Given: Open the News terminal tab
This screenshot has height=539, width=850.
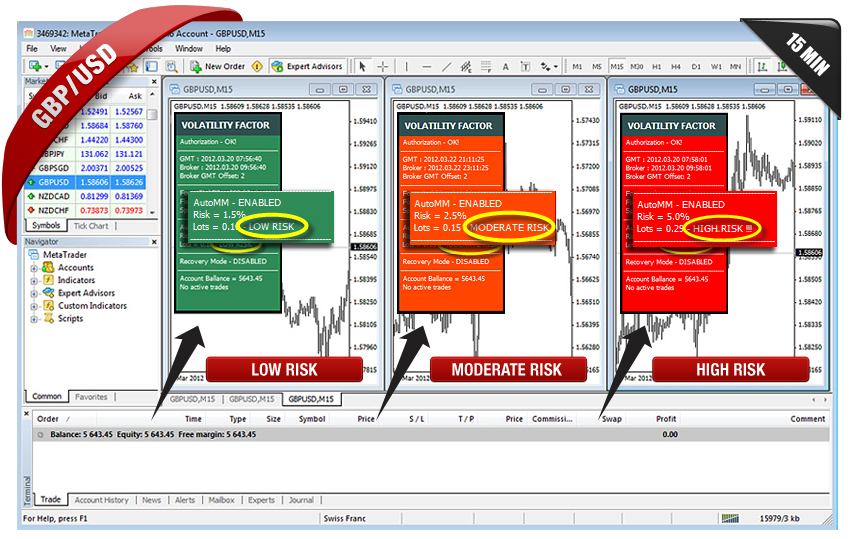Looking at the screenshot, I should pyautogui.click(x=151, y=500).
